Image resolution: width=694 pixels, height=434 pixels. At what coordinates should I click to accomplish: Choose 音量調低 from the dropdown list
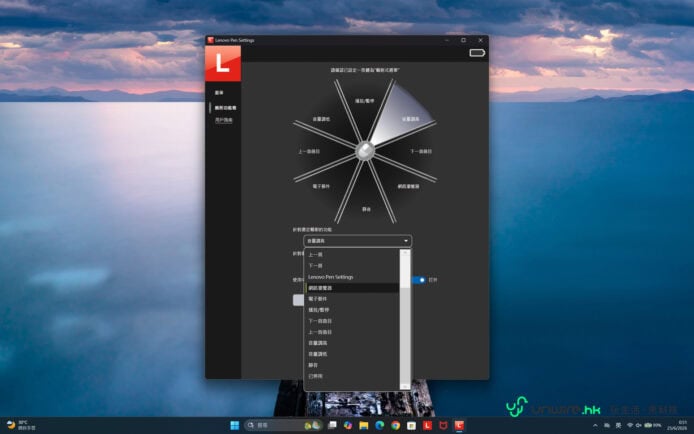[351, 354]
